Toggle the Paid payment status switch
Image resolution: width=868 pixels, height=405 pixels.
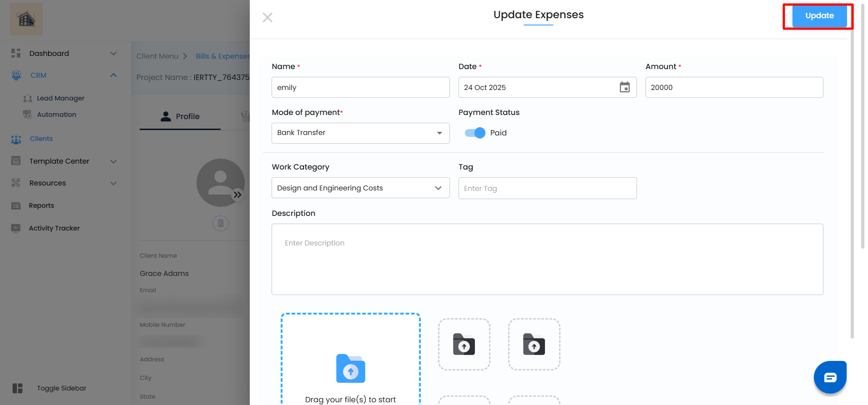pos(475,133)
